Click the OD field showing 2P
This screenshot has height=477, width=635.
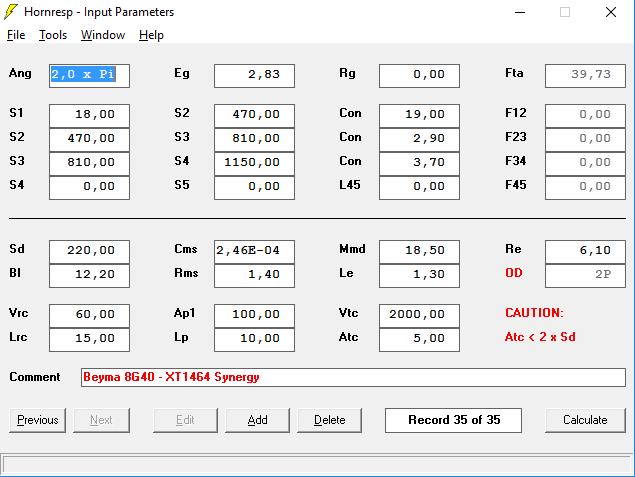click(585, 276)
